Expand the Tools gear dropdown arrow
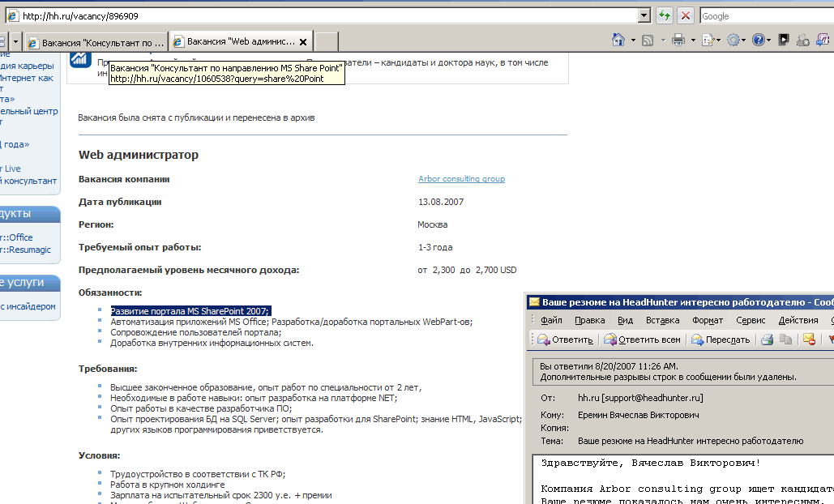The width and height of the screenshot is (834, 504). [x=743, y=41]
